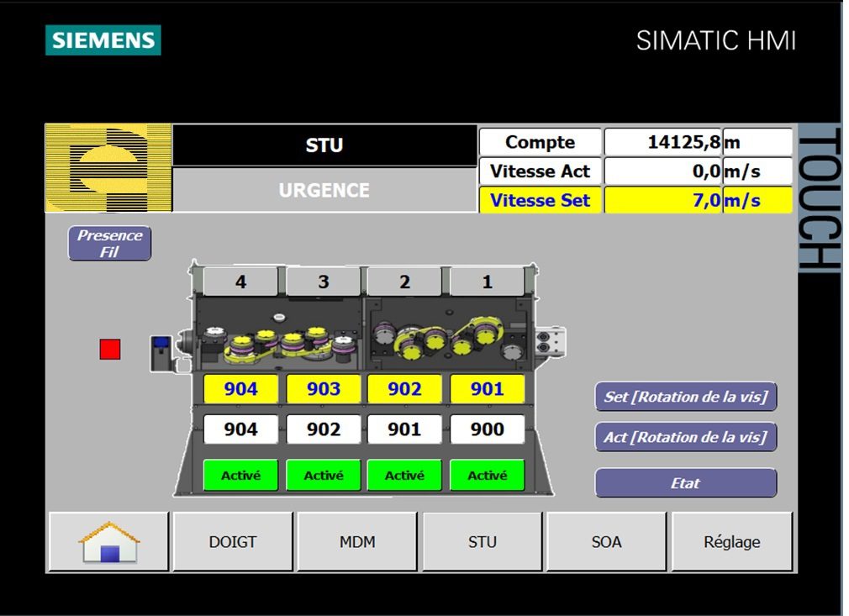Click the white actual value 904
849x616 pixels.
[241, 429]
